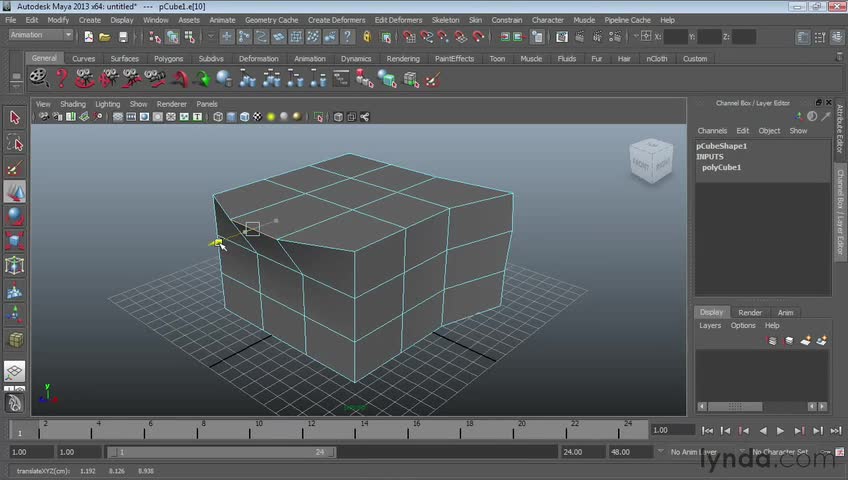Open the layer editor Options menu

click(x=743, y=325)
